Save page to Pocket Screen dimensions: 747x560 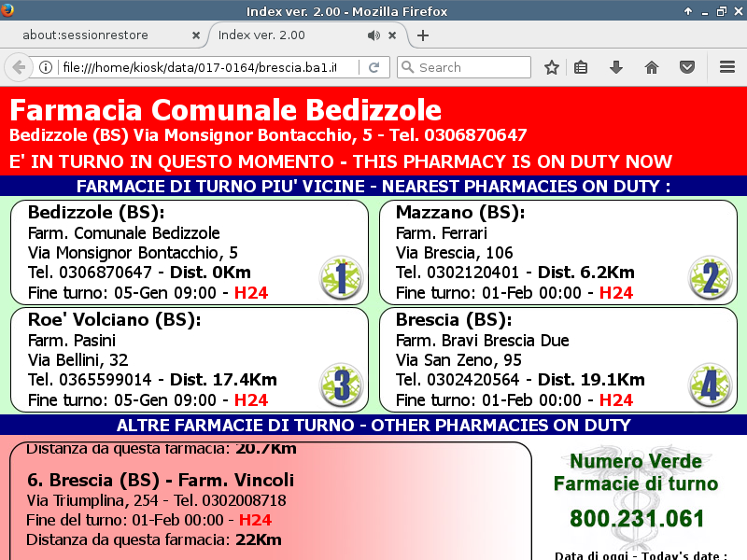686,67
